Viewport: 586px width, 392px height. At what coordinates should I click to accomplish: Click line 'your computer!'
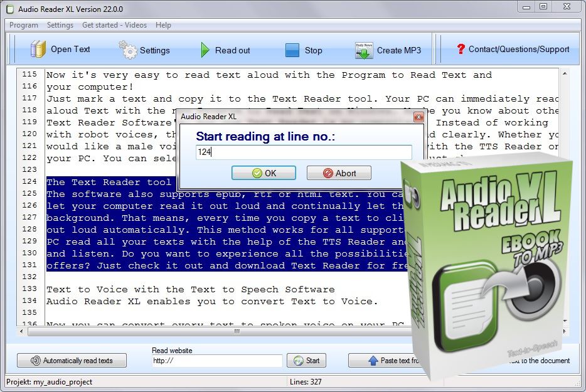coord(90,87)
